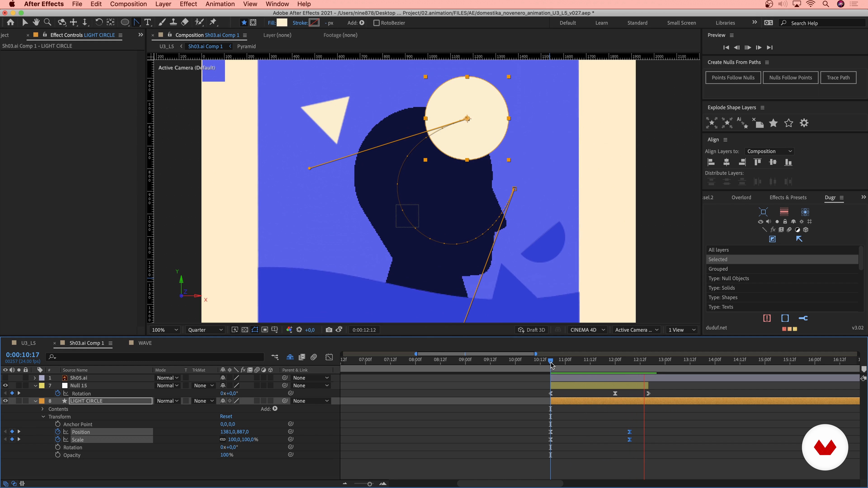The image size is (868, 488).
Task: Select Small Screen workspace
Action: click(x=681, y=23)
